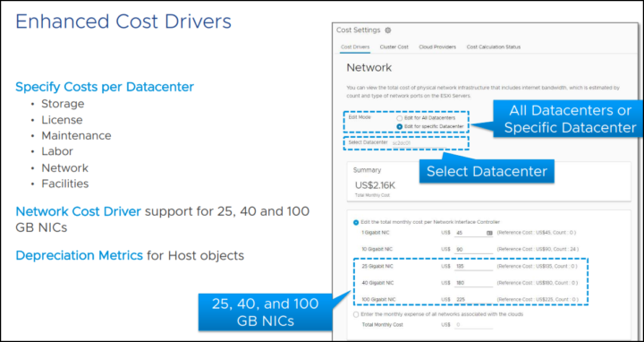This screenshot has width=644, height=342.
Task: Click the 'Maintenance' bullet item
Action: 76,136
